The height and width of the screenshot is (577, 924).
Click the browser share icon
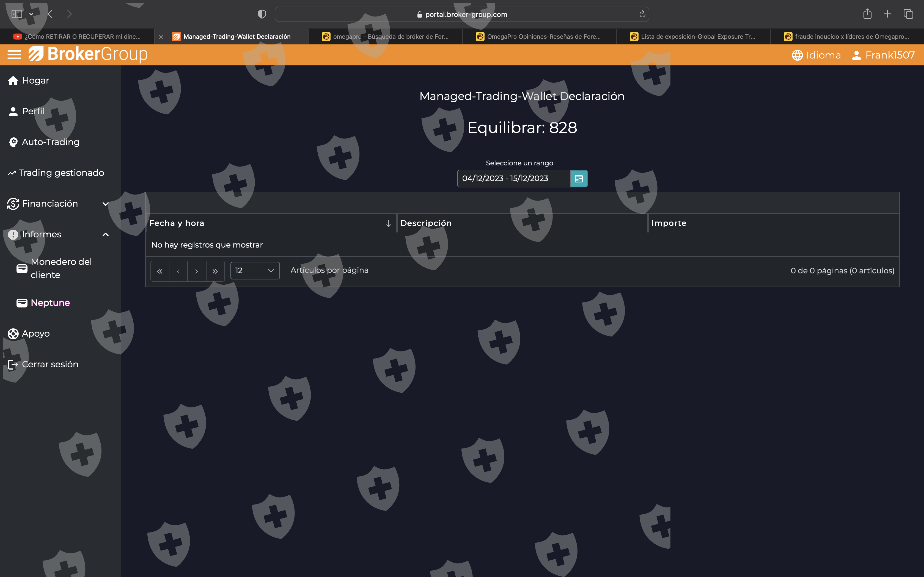coord(867,14)
